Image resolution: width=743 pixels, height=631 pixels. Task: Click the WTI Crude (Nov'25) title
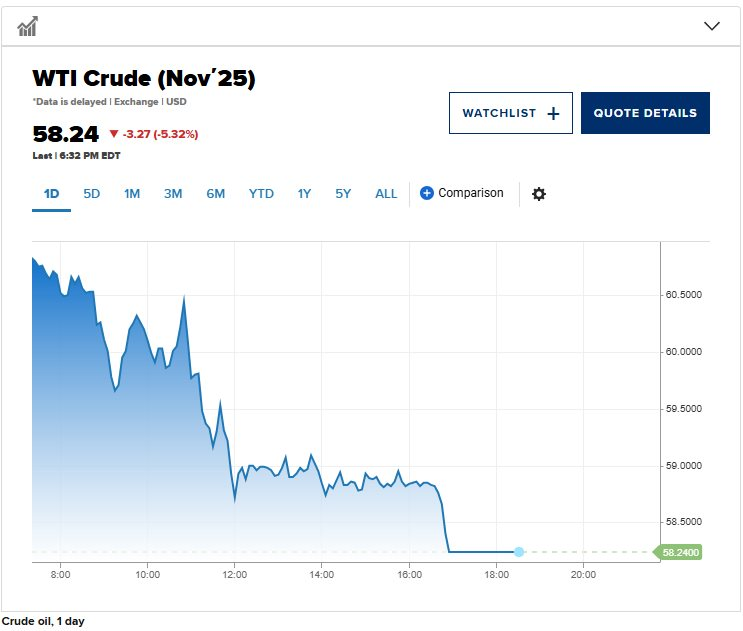pyautogui.click(x=143, y=78)
